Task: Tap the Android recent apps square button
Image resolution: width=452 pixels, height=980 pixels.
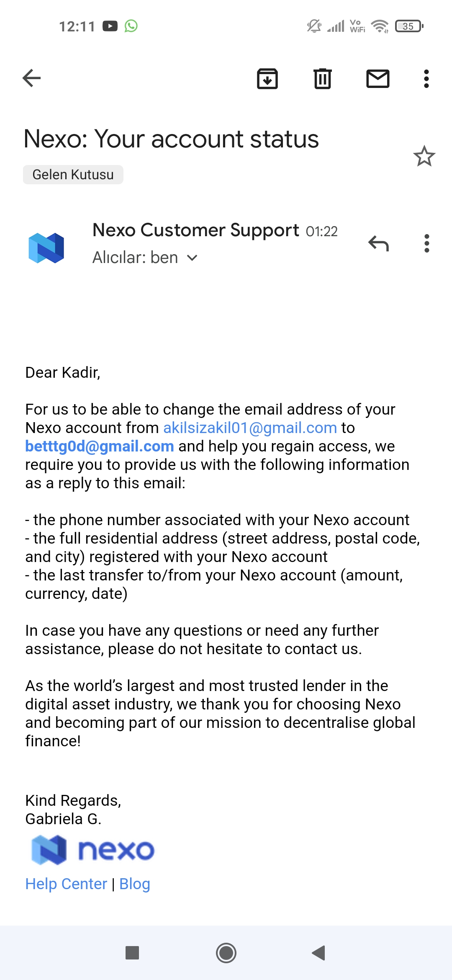Action: click(x=132, y=953)
